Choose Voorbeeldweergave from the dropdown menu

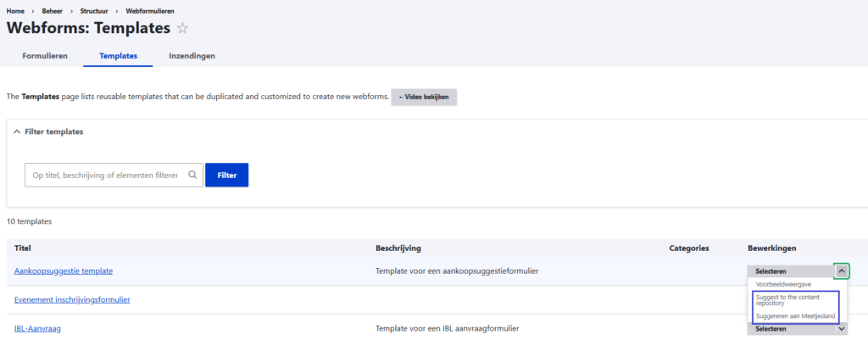pos(778,285)
